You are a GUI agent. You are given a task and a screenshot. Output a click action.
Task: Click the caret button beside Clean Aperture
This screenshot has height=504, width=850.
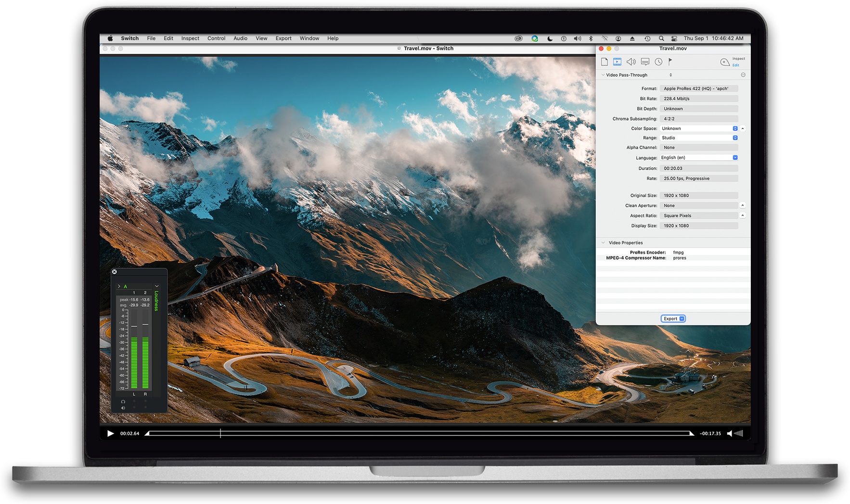[x=743, y=205]
